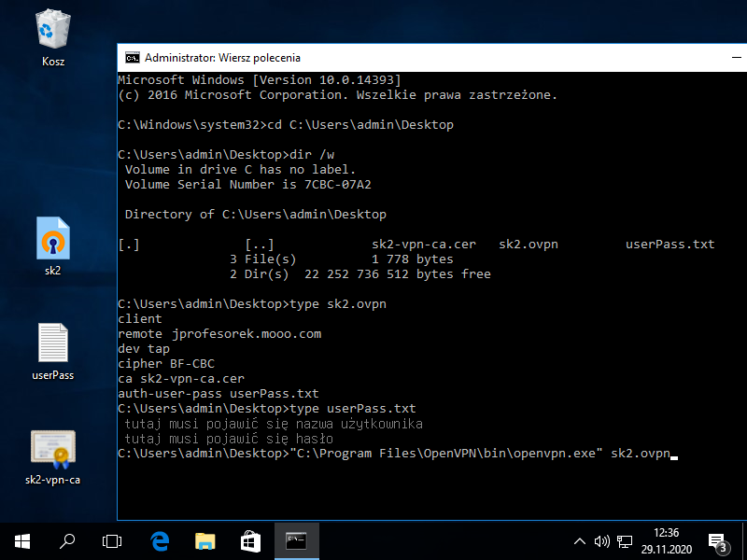Click the Administrator: Wiersz polecenia title bar
The image size is (747, 560).
pos(373,58)
